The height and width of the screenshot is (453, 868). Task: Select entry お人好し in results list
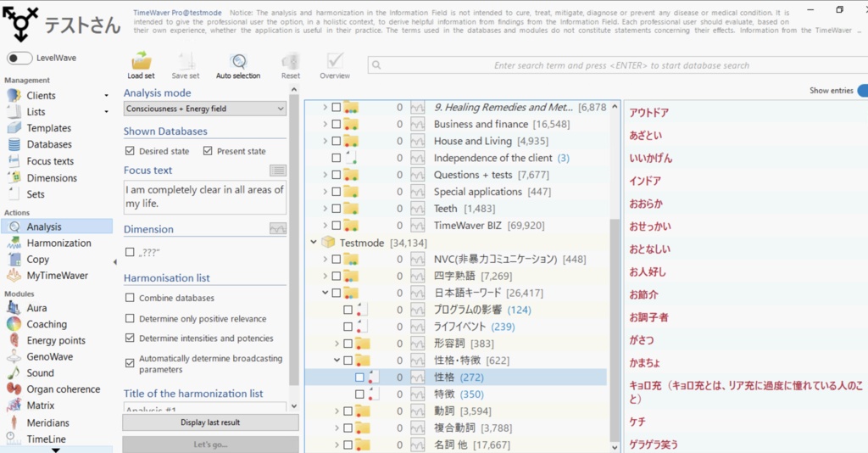[647, 271]
